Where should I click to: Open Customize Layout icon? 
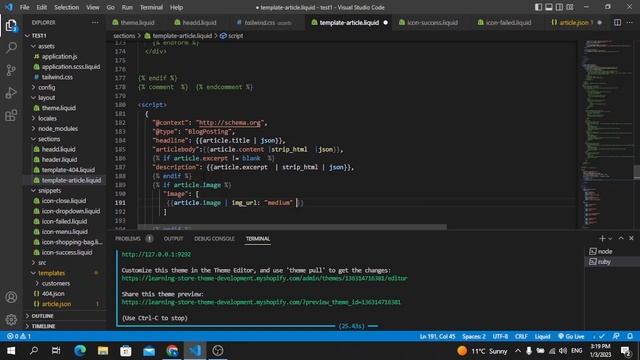coord(570,7)
